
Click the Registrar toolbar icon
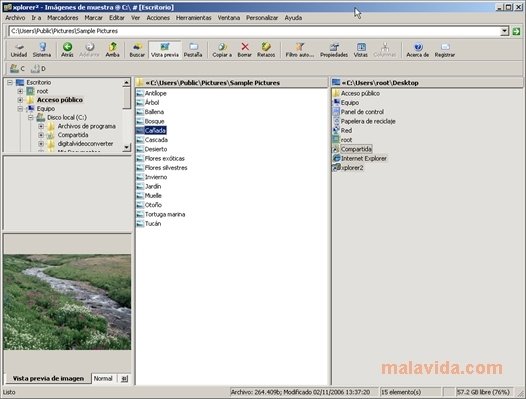tap(444, 50)
